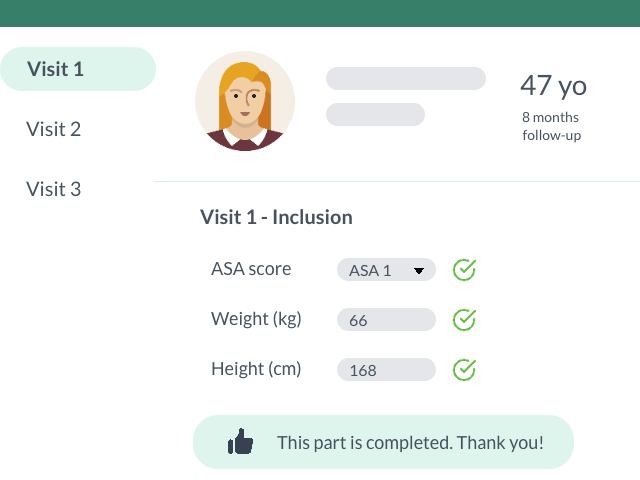This screenshot has width=640, height=480.
Task: Click the "Visit 1 - Inclusion" heading
Action: [x=276, y=217]
